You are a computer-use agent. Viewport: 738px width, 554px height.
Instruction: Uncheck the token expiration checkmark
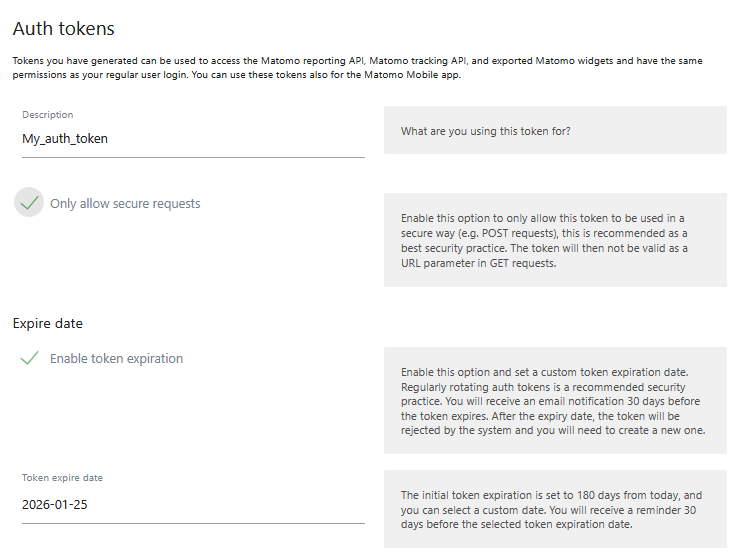pyautogui.click(x=30, y=358)
